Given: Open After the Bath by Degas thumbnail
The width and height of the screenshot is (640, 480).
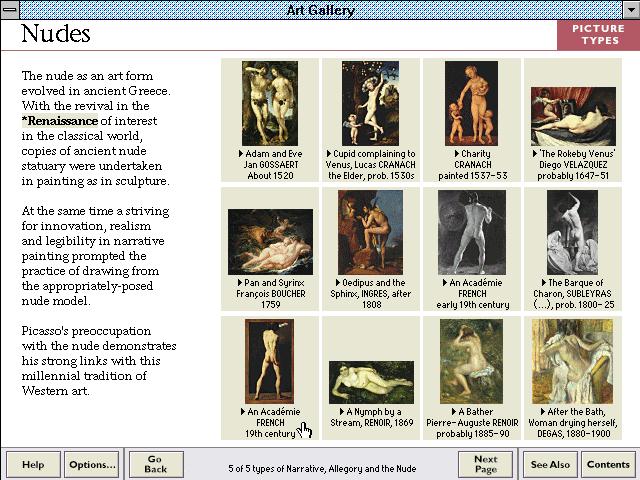Looking at the screenshot, I should [573, 362].
